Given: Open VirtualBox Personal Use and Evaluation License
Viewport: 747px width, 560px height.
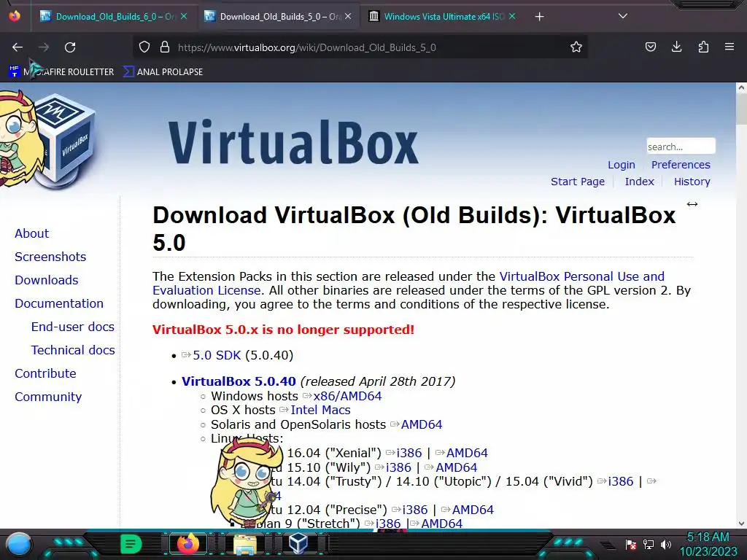Looking at the screenshot, I should click(581, 276).
